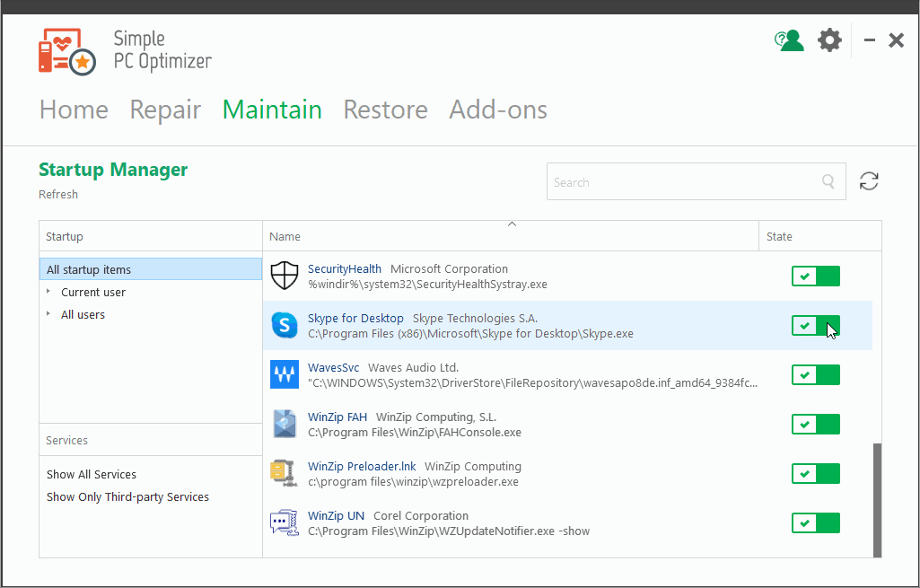Image resolution: width=920 pixels, height=588 pixels.
Task: Go to the Home tab
Action: 74,110
